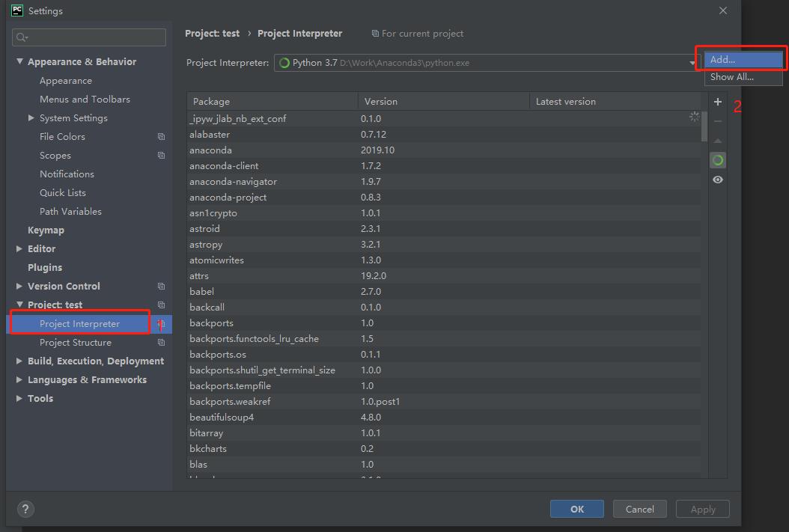Toggle show early releases eye icon

[718, 180]
